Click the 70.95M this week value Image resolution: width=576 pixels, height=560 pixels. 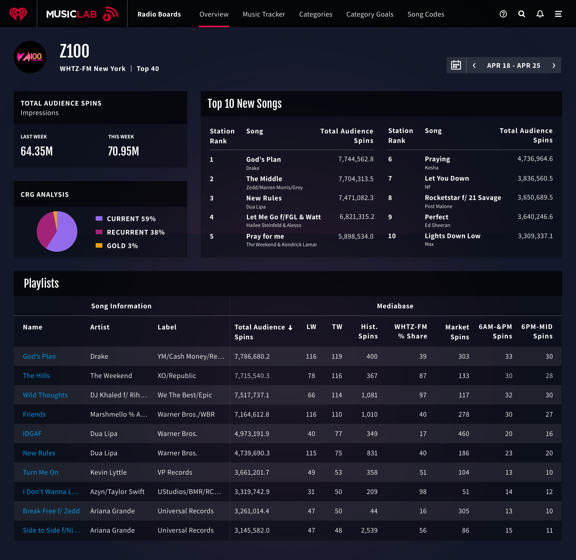[x=123, y=151]
